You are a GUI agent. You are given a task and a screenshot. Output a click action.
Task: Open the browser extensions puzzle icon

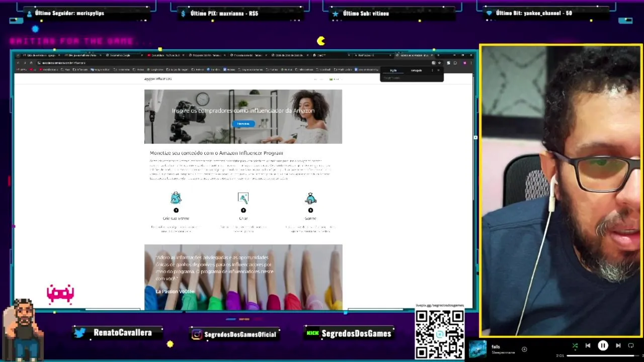(x=455, y=63)
